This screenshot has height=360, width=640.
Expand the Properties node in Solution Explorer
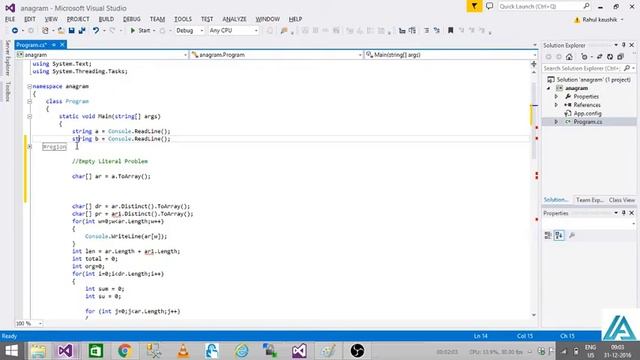tap(556, 97)
